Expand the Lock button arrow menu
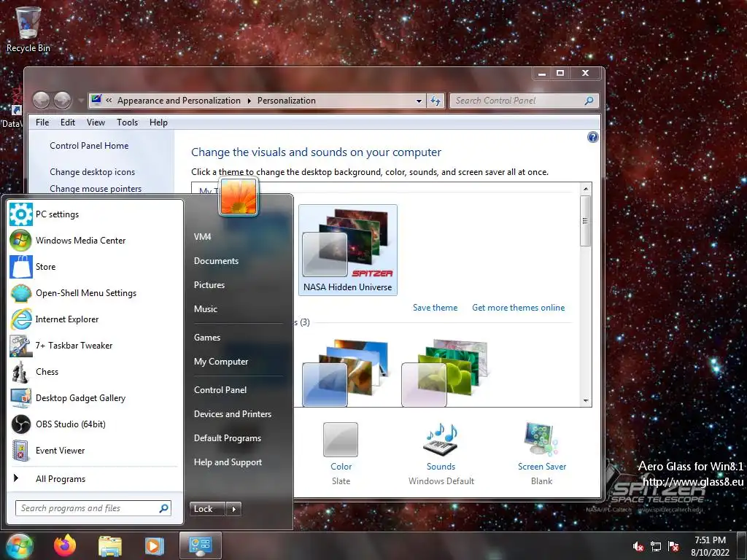 click(233, 509)
